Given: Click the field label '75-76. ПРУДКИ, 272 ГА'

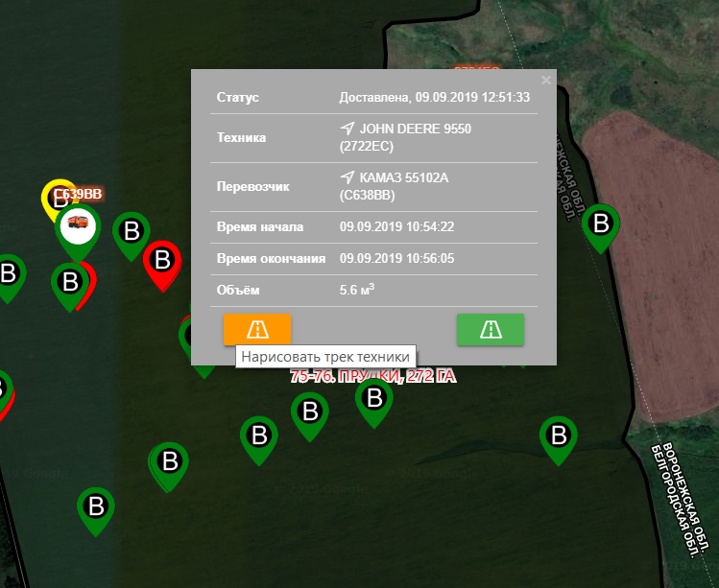Looking at the screenshot, I should point(372,376).
